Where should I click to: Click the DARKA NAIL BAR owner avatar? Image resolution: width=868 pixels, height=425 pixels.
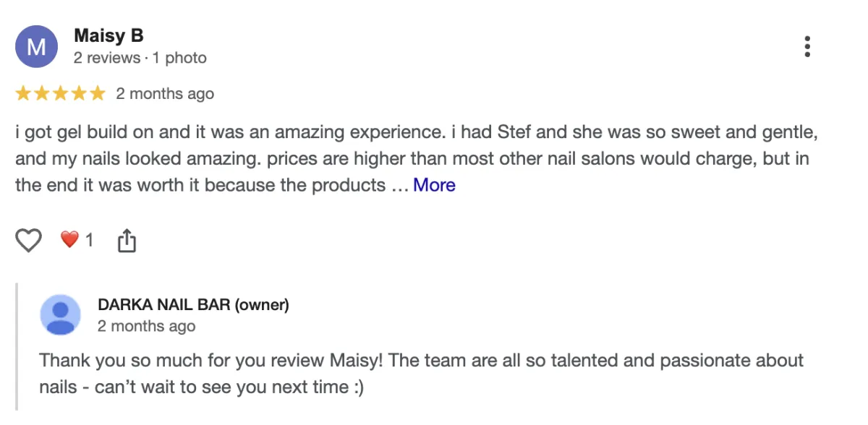click(61, 314)
